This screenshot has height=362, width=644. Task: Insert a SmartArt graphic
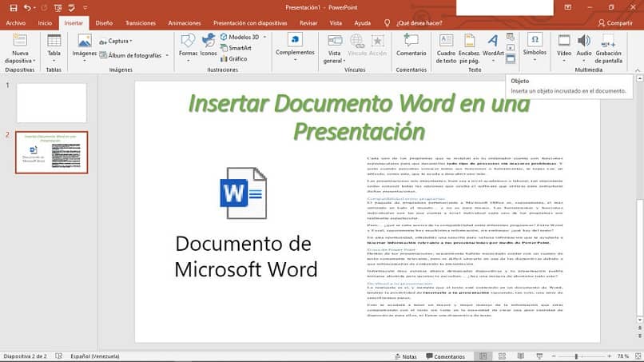point(236,48)
